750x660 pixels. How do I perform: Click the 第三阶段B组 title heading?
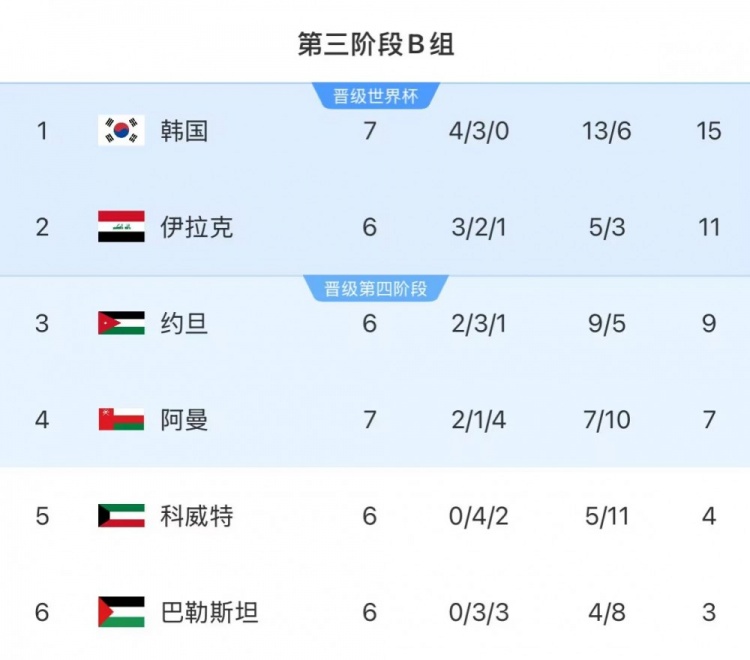click(375, 45)
